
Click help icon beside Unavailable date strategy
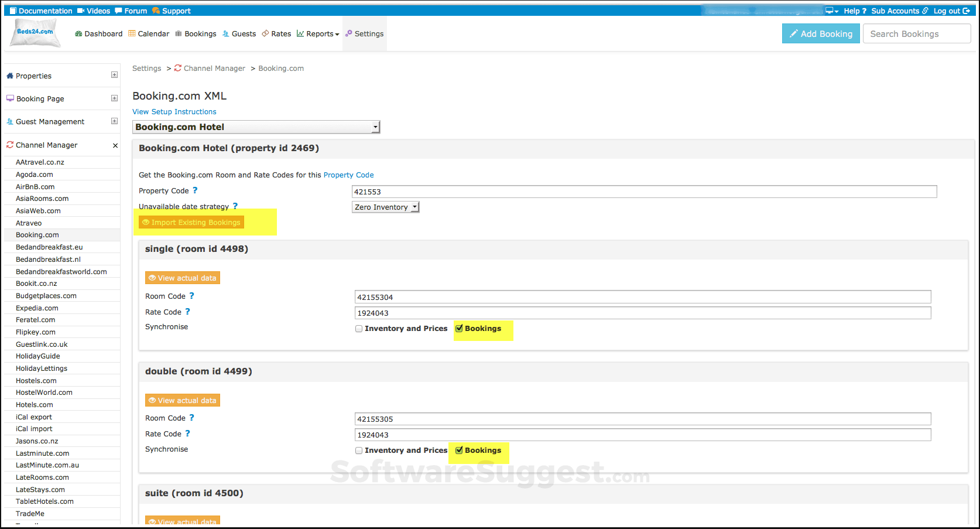tap(235, 206)
